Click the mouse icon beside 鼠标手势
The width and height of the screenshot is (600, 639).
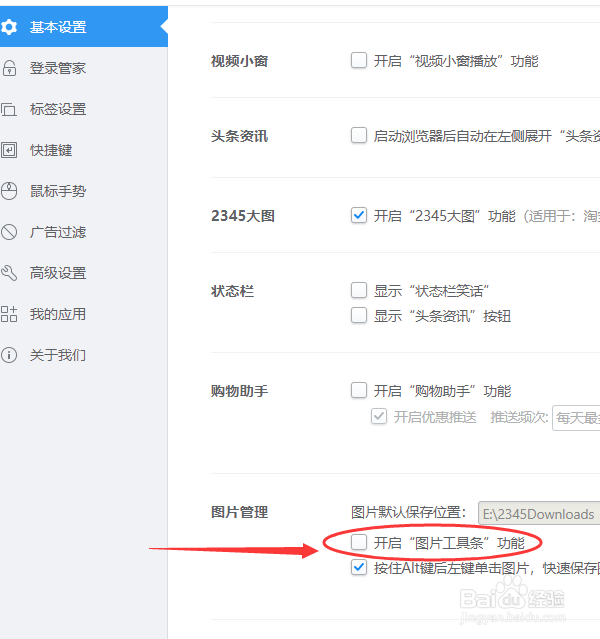point(9,191)
